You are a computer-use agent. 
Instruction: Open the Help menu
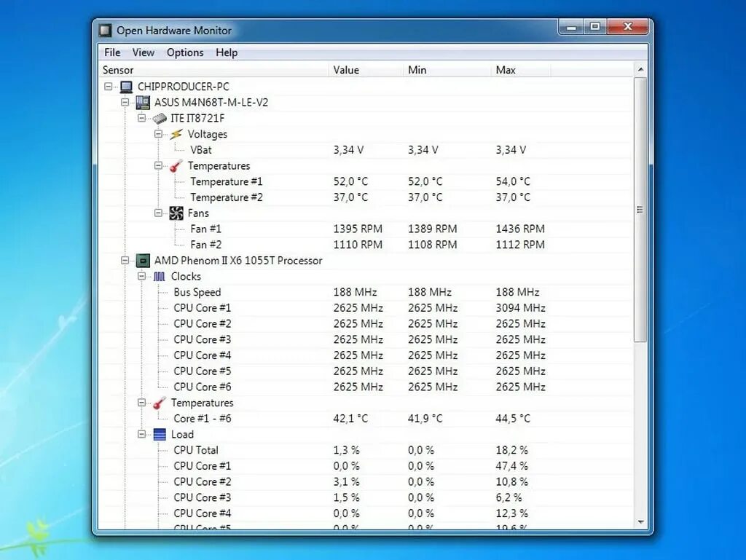click(x=227, y=52)
